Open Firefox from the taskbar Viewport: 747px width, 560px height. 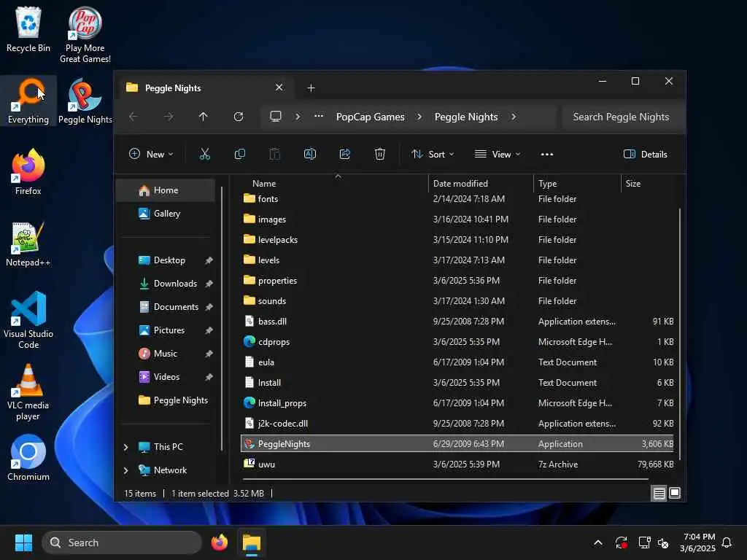click(219, 542)
